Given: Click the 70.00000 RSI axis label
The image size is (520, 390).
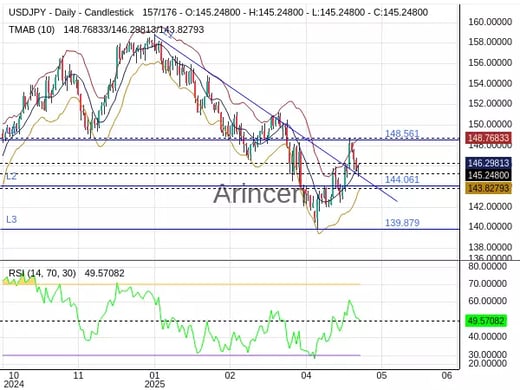Looking at the screenshot, I should click(x=487, y=284).
